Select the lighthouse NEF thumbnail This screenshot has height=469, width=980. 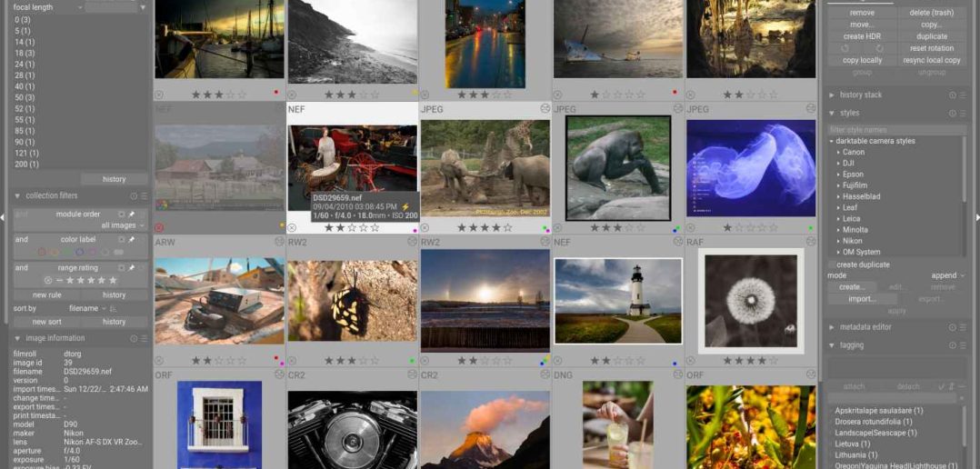pos(618,301)
